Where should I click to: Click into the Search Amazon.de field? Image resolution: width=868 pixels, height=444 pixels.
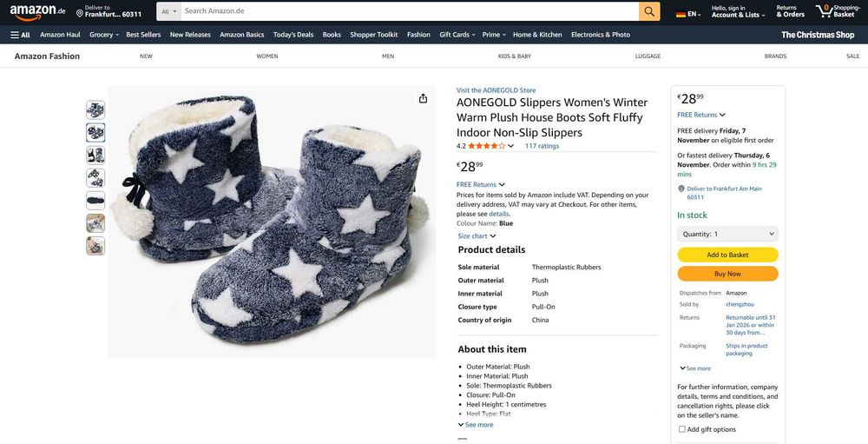click(408, 11)
